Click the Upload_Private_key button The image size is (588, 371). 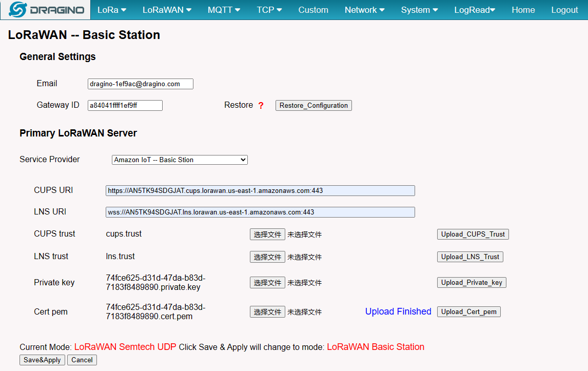pos(472,282)
